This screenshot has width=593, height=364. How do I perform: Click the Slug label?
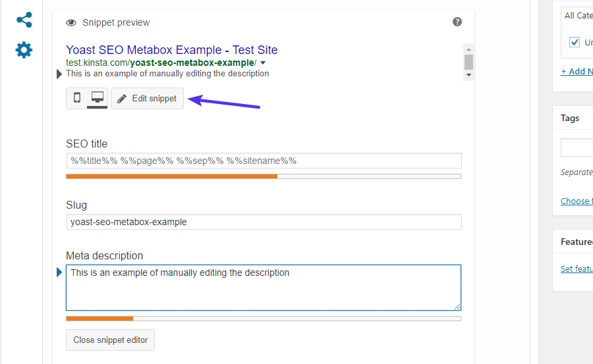click(76, 205)
